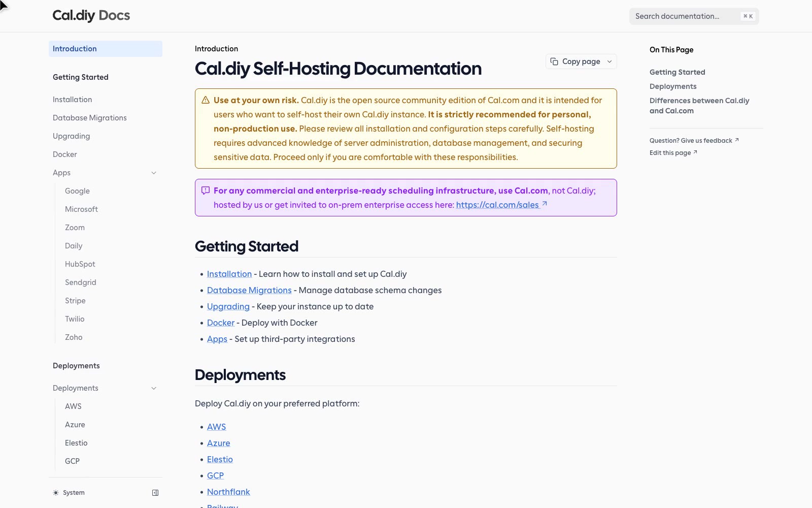812x508 pixels.
Task: Open Zoho app page in sidebar
Action: click(x=112, y=337)
